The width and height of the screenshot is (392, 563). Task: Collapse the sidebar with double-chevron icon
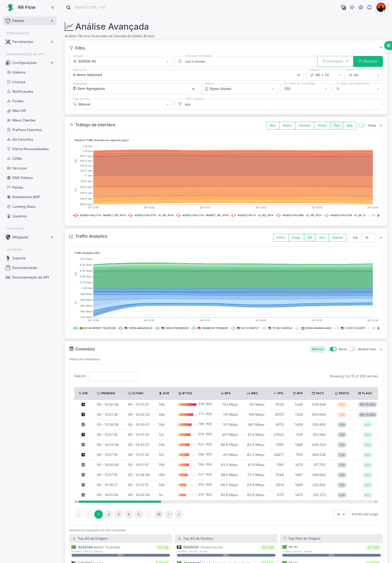(x=53, y=7)
